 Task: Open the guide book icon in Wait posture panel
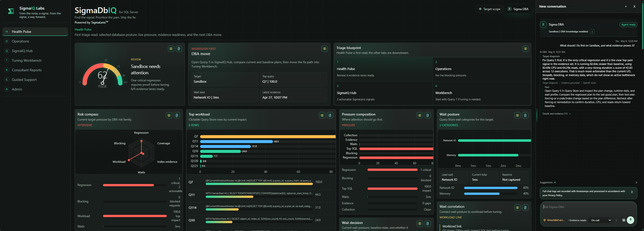(x=518, y=115)
